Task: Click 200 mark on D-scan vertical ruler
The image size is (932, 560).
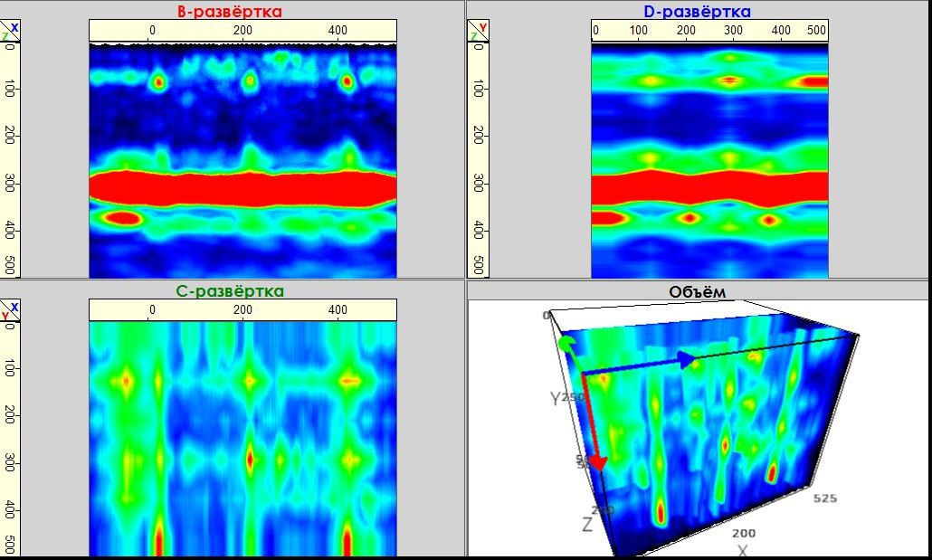Action: pyautogui.click(x=478, y=136)
